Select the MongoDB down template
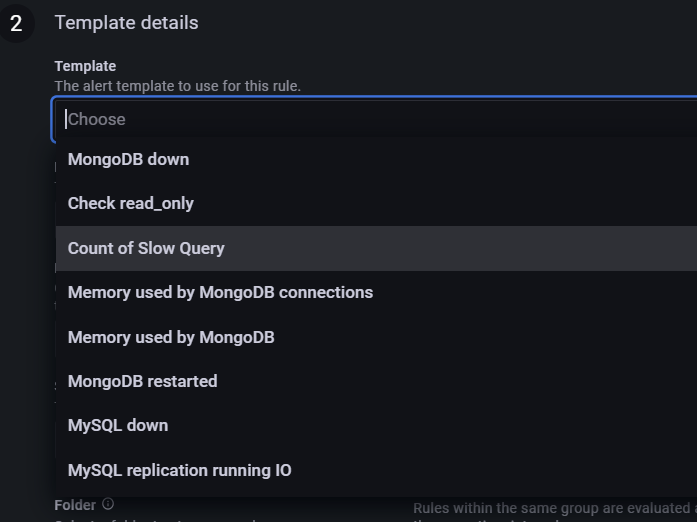 pos(376,159)
